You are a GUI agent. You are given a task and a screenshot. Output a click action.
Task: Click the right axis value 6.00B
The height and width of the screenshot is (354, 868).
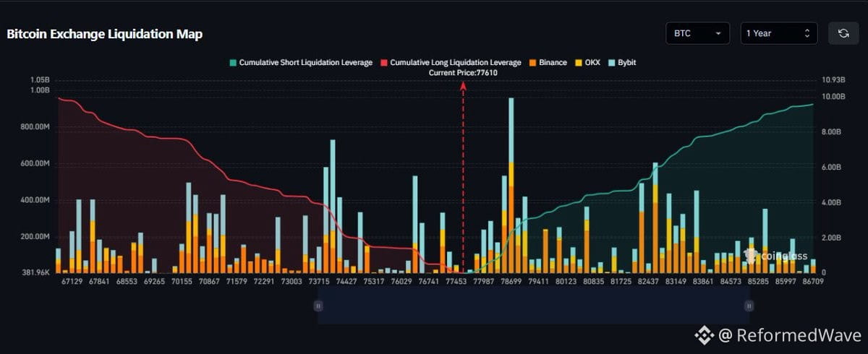tap(830, 167)
